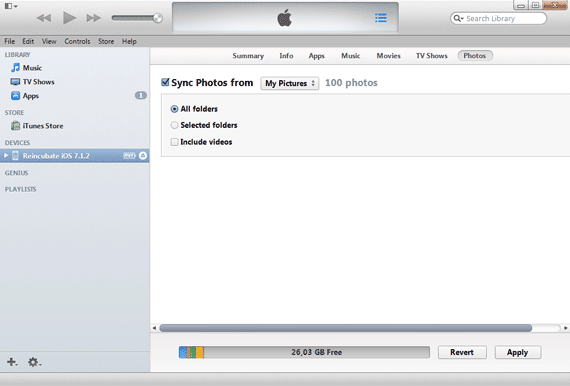
Task: Click the scroll right arrow
Action: tap(565, 328)
